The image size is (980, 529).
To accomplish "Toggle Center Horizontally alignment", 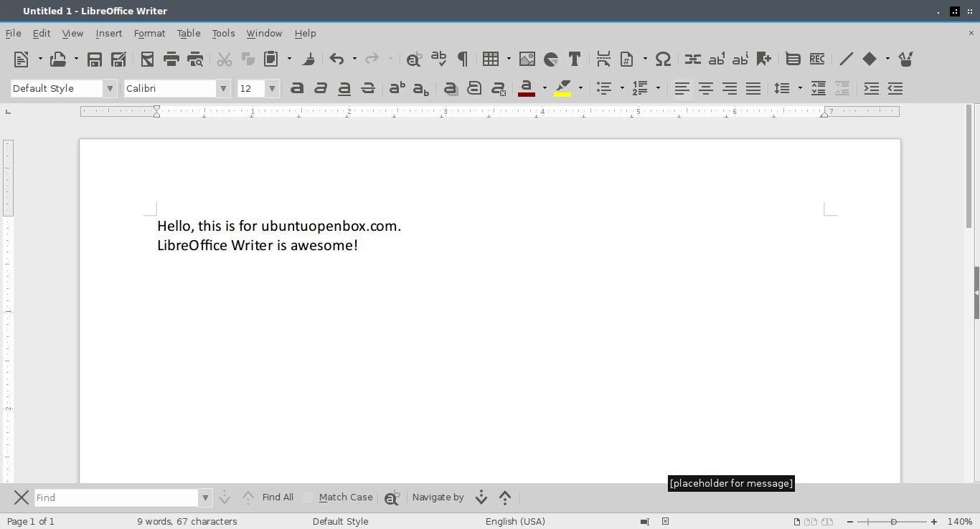I will [x=706, y=88].
